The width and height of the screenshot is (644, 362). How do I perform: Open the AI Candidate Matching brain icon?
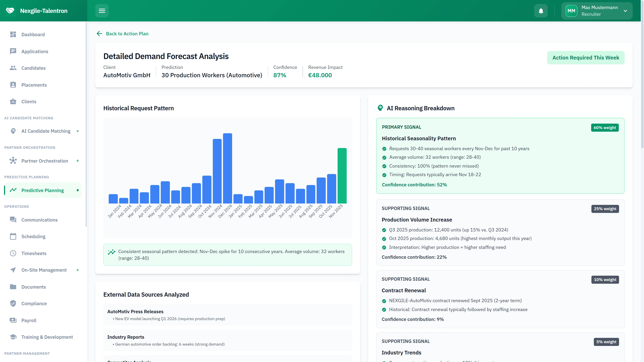tap(13, 131)
